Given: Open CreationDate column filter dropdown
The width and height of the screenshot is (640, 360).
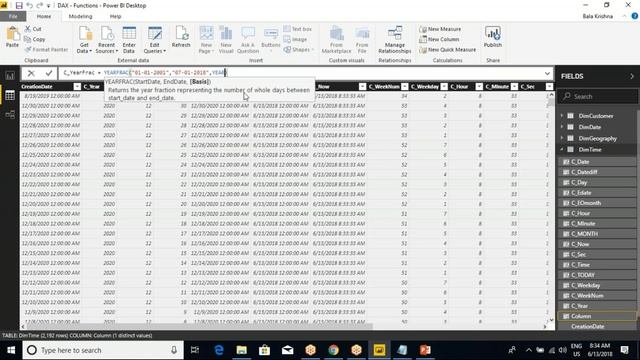Looking at the screenshot, I should point(77,87).
